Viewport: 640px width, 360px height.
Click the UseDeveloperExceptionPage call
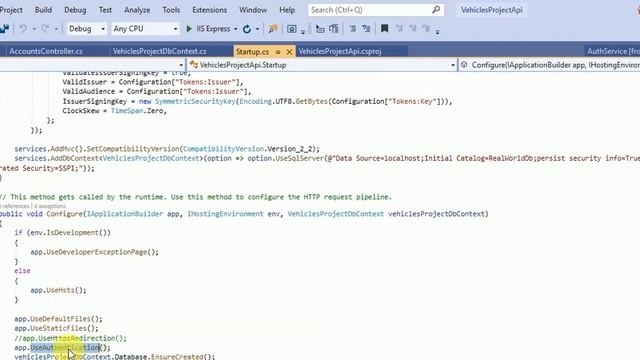pos(96,252)
